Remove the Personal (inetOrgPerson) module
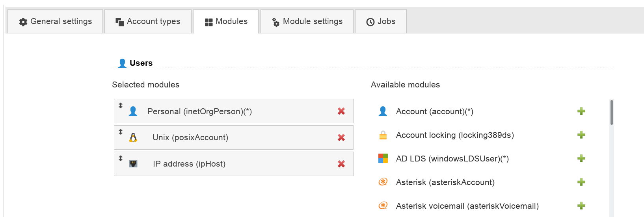Screen dimensions: 644x217 [x=341, y=111]
